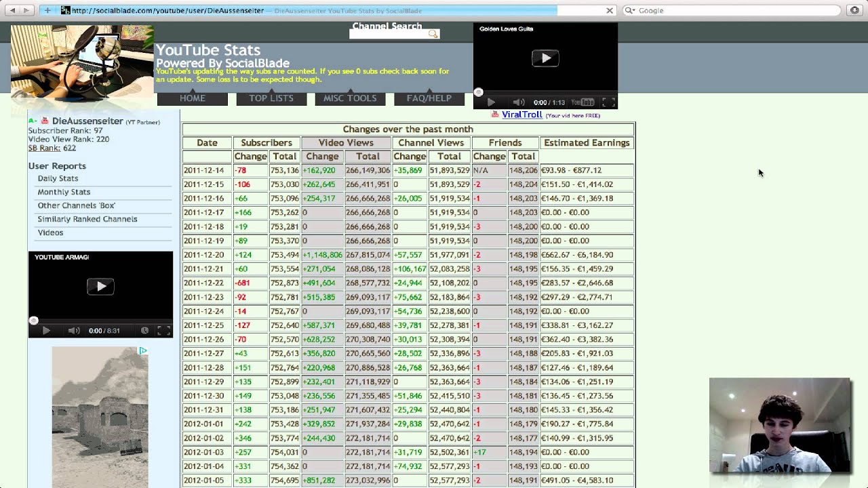Open YouTube logo in Golden Loves Guita player
Screen dimensions: 868x488
583,102
